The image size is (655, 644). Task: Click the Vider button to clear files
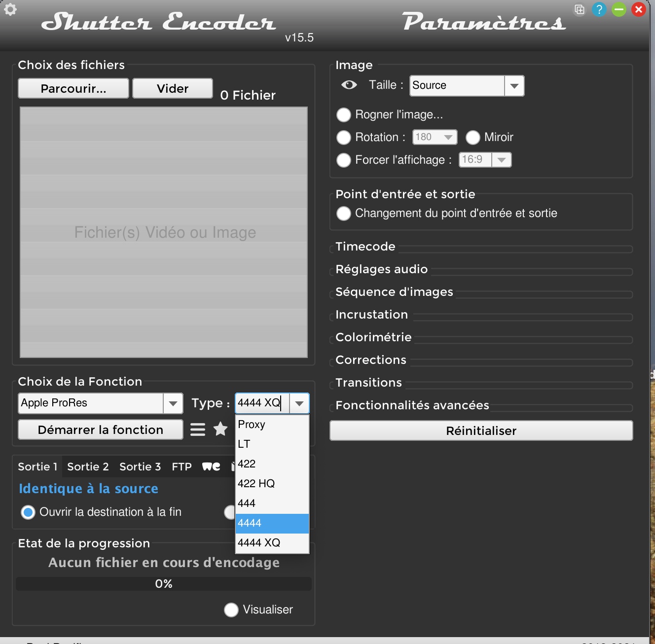[x=173, y=89]
